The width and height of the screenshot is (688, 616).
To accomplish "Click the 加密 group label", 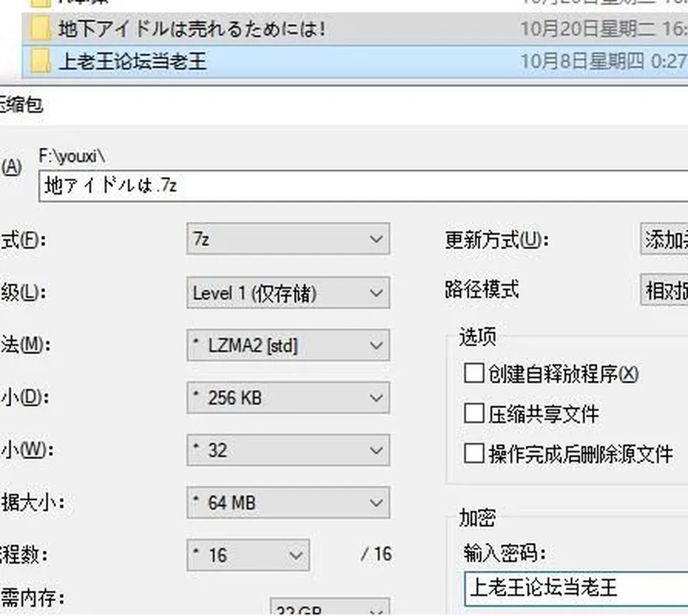I will pos(477,518).
